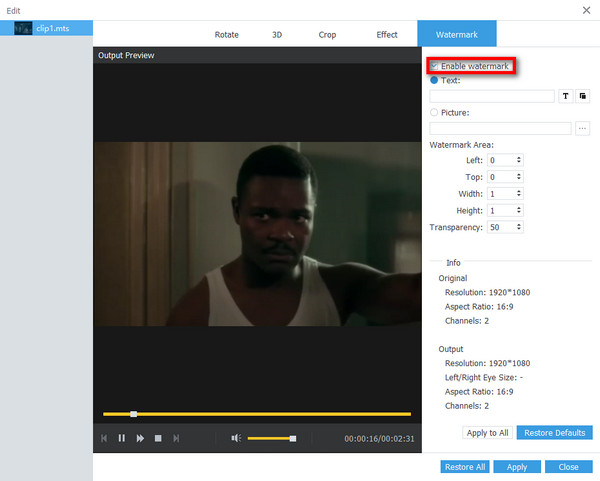Jump to previous frame button
The height and width of the screenshot is (481, 600).
click(x=104, y=438)
